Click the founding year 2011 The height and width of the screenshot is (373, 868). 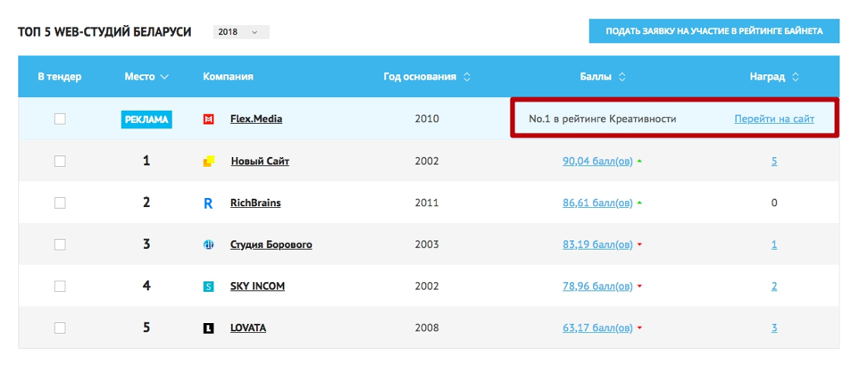click(x=427, y=203)
